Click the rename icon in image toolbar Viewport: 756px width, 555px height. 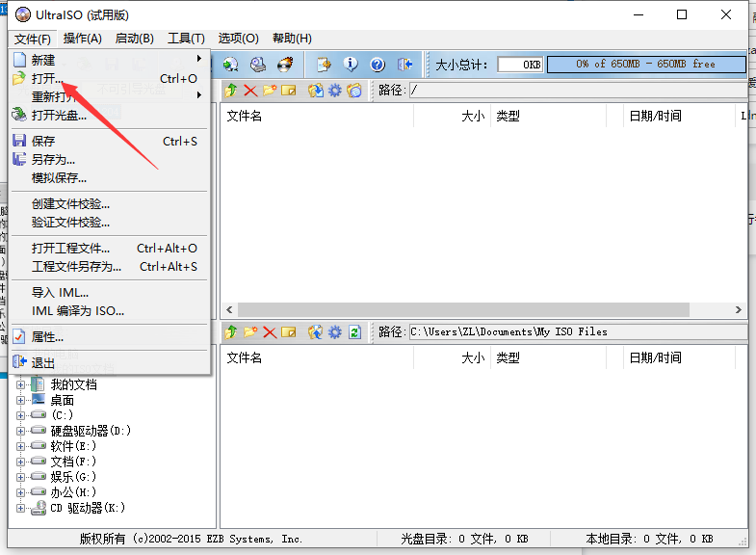tap(289, 91)
